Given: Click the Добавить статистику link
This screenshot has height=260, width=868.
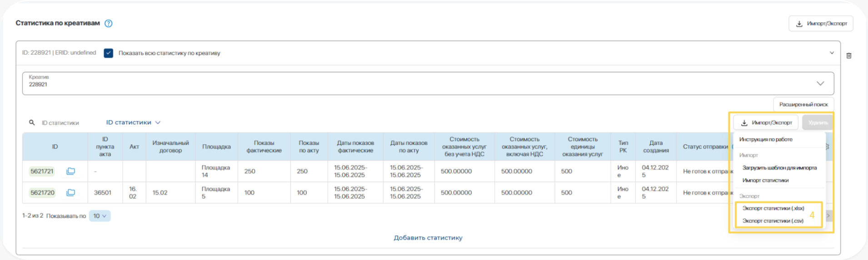Looking at the screenshot, I should (x=428, y=238).
